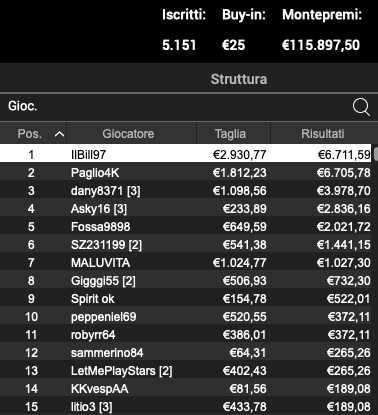Select player Gigggi55 [2] row
The image size is (378, 415).
click(x=186, y=280)
